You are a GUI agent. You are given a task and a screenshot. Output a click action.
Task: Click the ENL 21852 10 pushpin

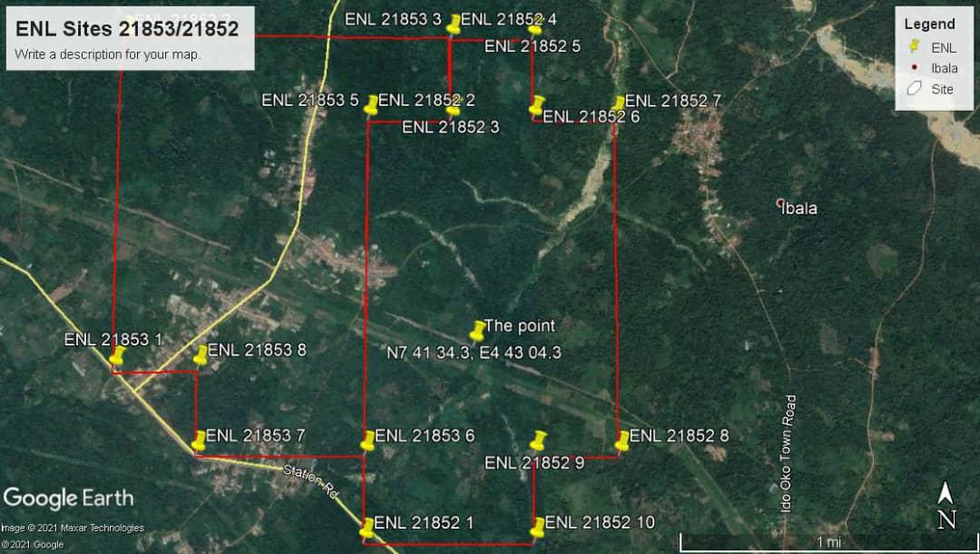click(537, 527)
